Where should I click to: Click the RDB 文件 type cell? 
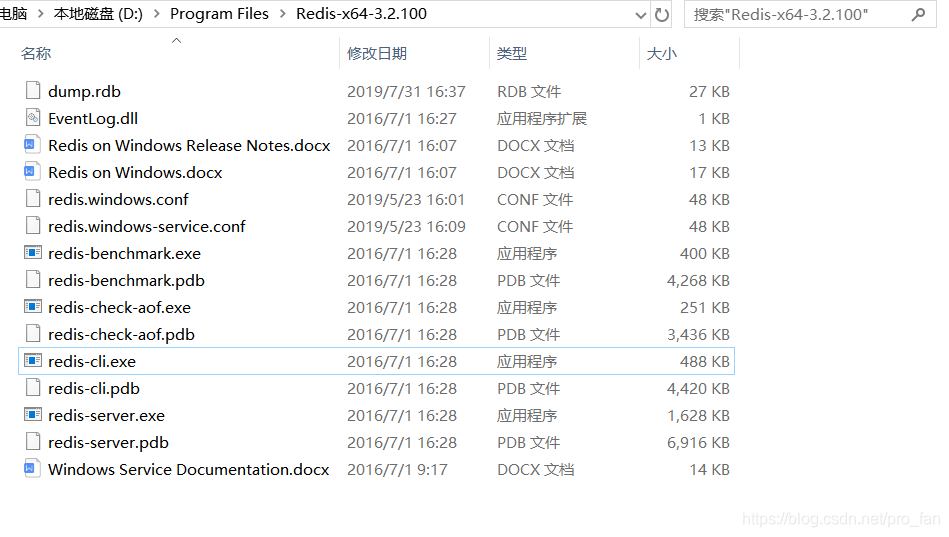tap(529, 91)
